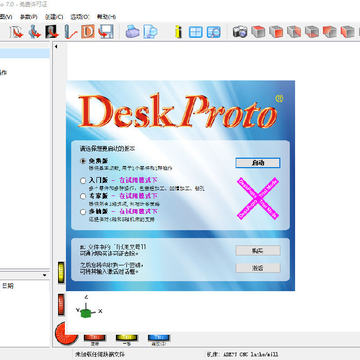The image size is (360, 360).
Task: Click the save NC program floppy icon
Action: tap(106, 32)
